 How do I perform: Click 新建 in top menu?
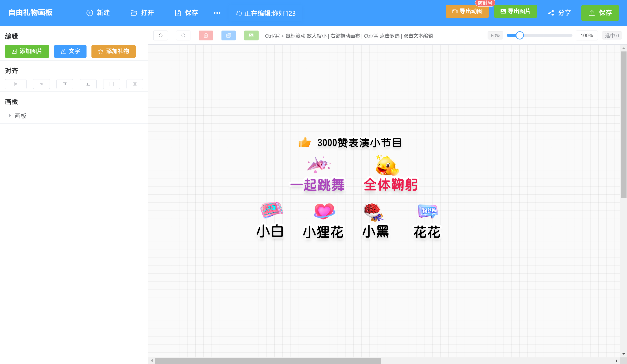(x=98, y=13)
